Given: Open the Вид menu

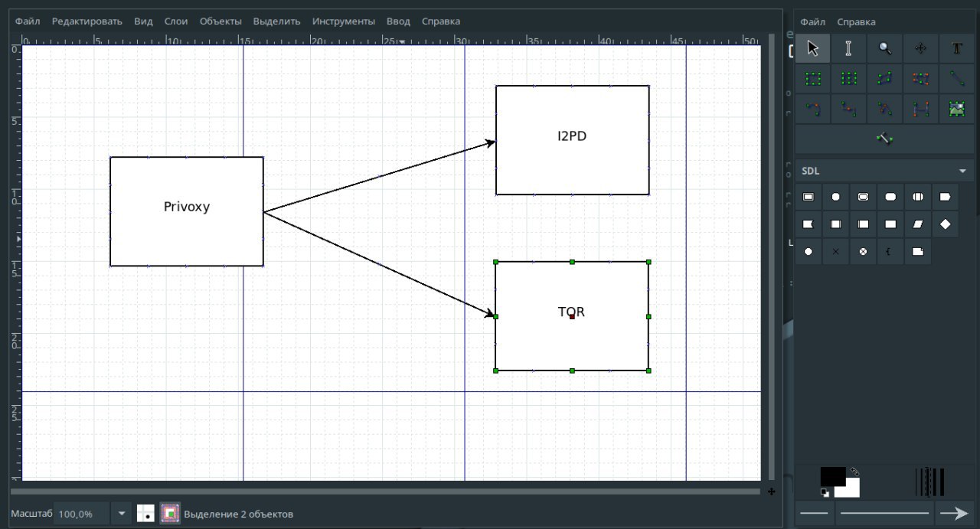Looking at the screenshot, I should (143, 21).
